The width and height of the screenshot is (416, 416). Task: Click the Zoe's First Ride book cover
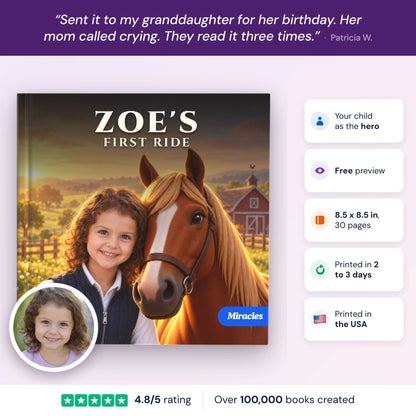(143, 219)
